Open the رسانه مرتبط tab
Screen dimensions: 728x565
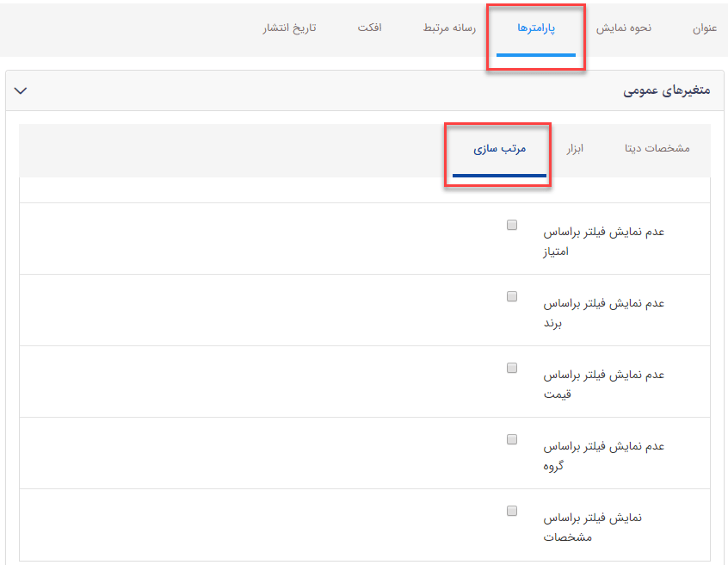click(x=447, y=27)
